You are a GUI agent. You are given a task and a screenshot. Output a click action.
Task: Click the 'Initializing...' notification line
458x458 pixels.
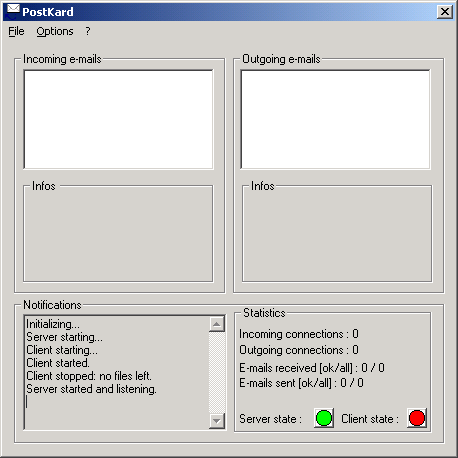(53, 324)
